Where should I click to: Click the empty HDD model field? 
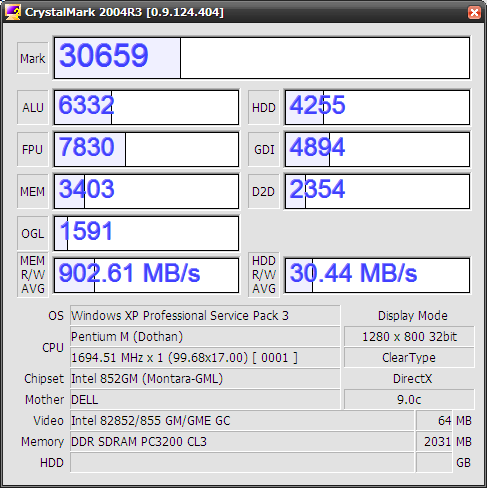[242, 462]
